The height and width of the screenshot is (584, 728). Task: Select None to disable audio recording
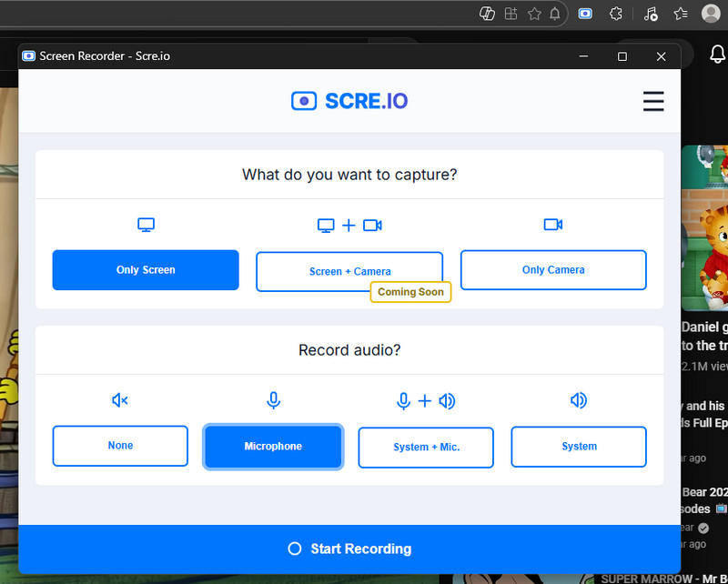click(x=119, y=446)
